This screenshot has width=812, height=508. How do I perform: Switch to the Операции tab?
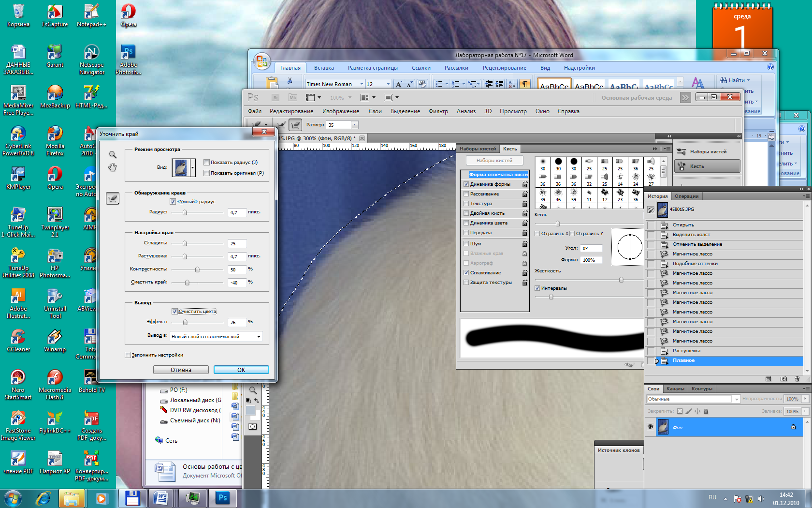(686, 196)
